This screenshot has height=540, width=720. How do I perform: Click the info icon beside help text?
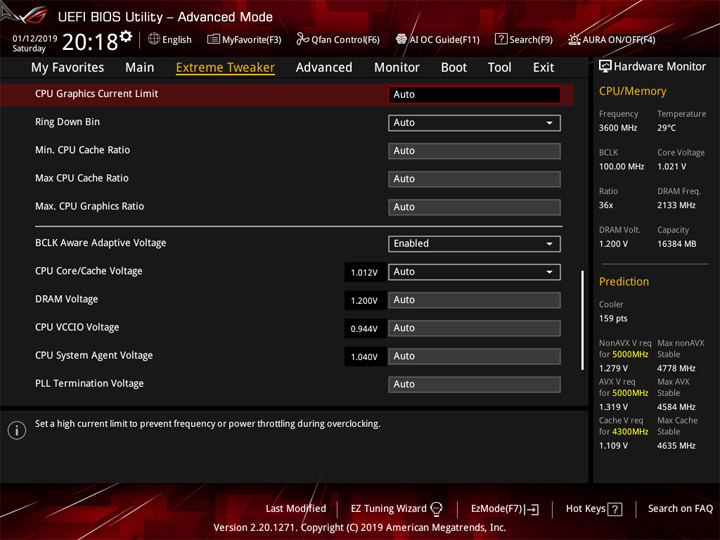(x=17, y=430)
